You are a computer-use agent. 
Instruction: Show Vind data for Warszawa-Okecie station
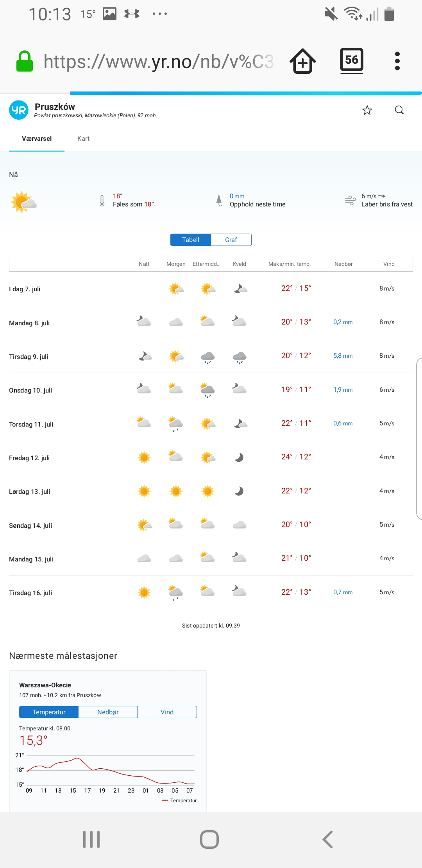pyautogui.click(x=167, y=712)
